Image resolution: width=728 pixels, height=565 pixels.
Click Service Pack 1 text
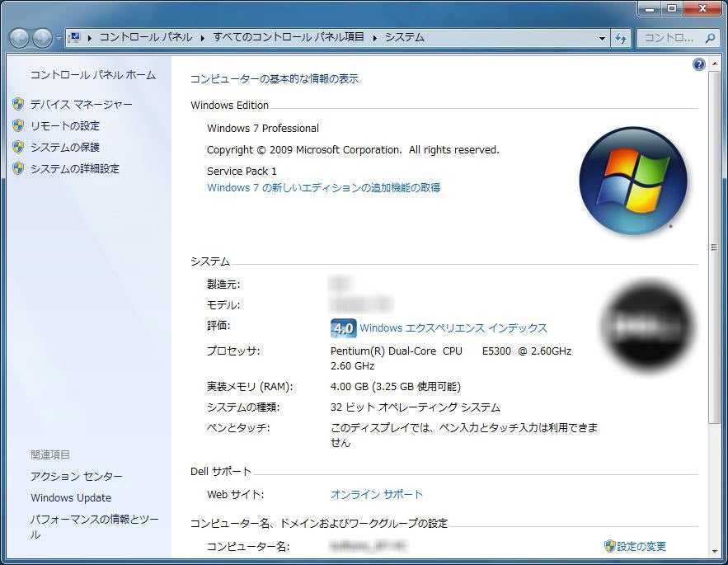point(242,172)
